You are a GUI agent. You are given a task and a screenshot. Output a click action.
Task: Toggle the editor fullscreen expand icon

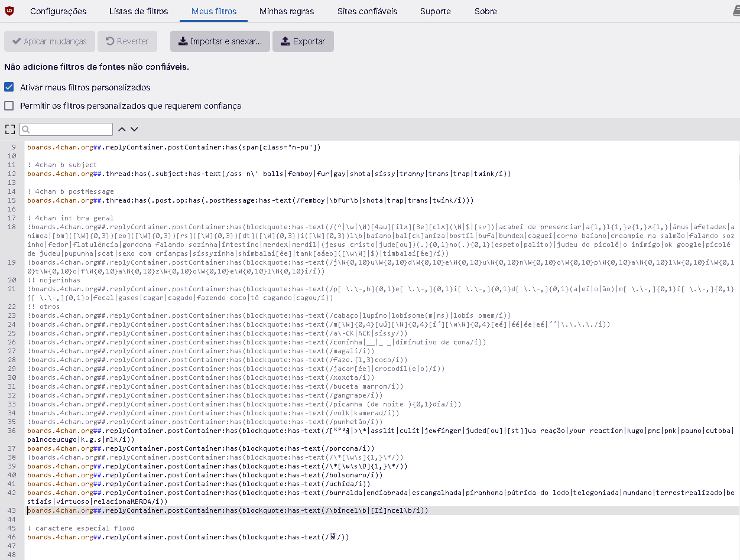[x=9, y=129]
